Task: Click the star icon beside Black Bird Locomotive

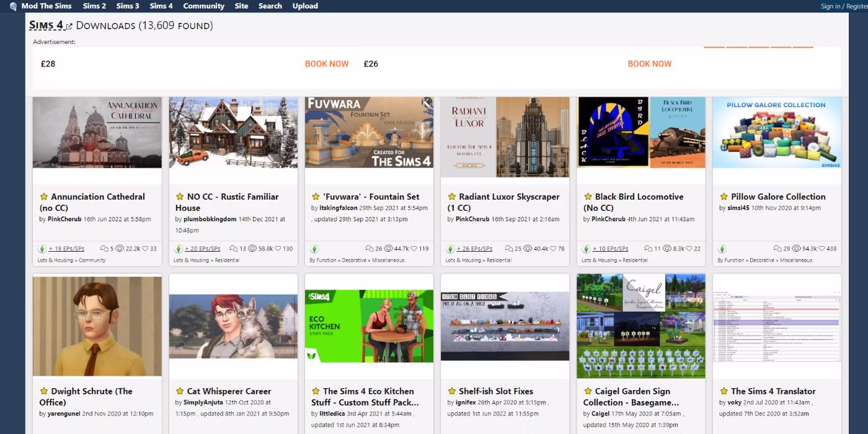Action: click(x=588, y=197)
